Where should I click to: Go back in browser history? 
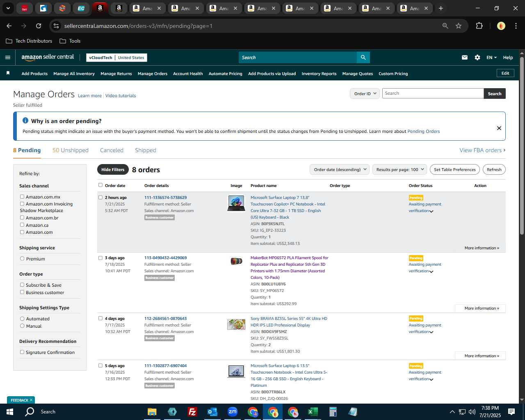click(9, 26)
